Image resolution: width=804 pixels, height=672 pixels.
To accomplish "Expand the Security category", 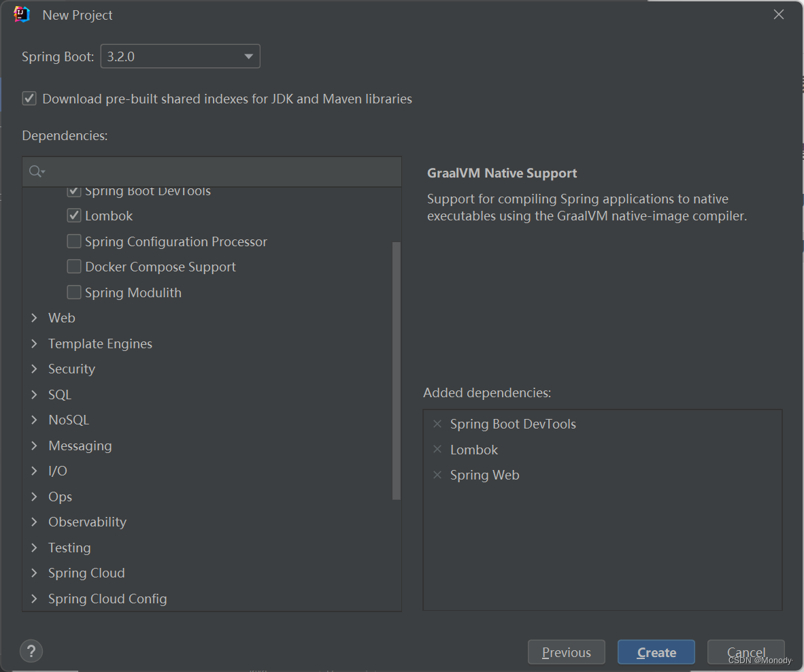I will click(35, 369).
